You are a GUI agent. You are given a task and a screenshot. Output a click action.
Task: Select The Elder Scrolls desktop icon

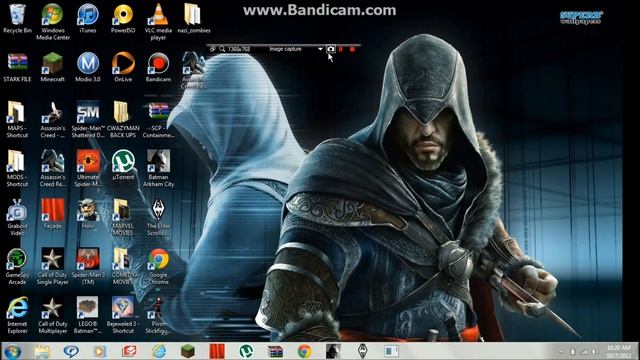[158, 217]
